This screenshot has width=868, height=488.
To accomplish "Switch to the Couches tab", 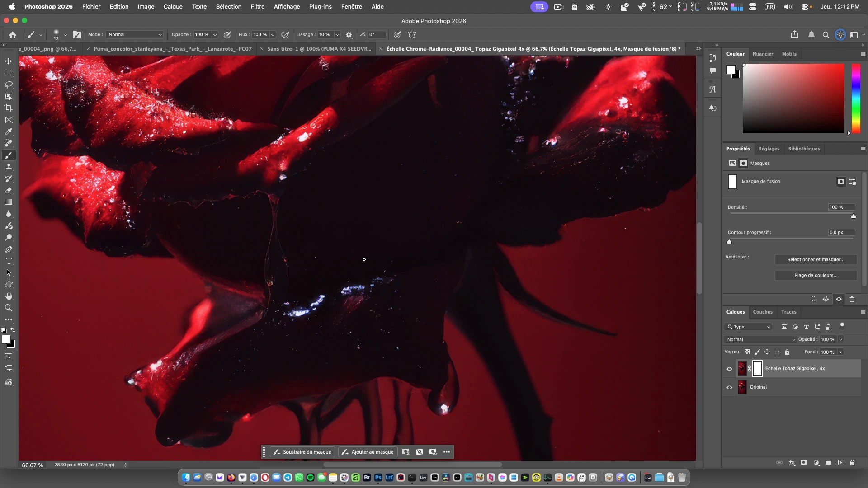I will point(763,312).
